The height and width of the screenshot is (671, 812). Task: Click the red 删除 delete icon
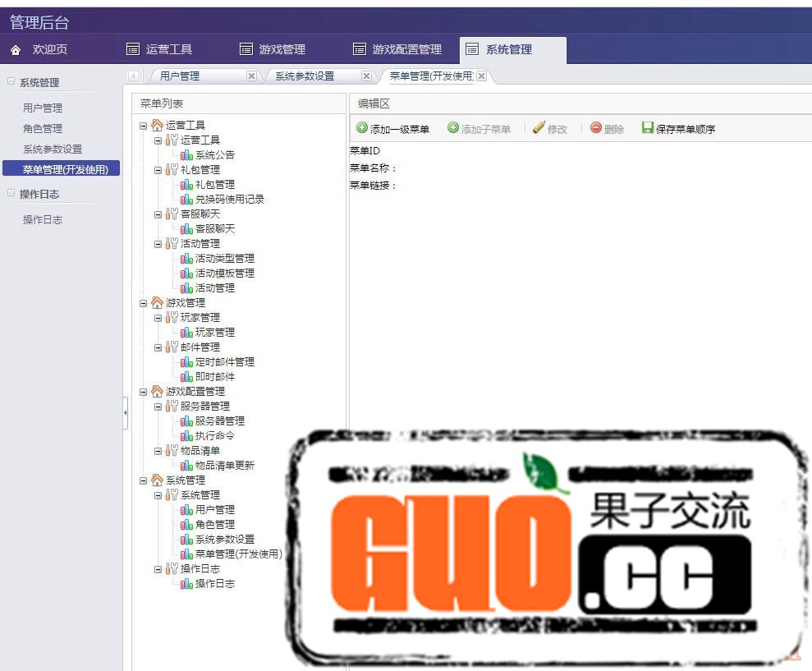[596, 128]
